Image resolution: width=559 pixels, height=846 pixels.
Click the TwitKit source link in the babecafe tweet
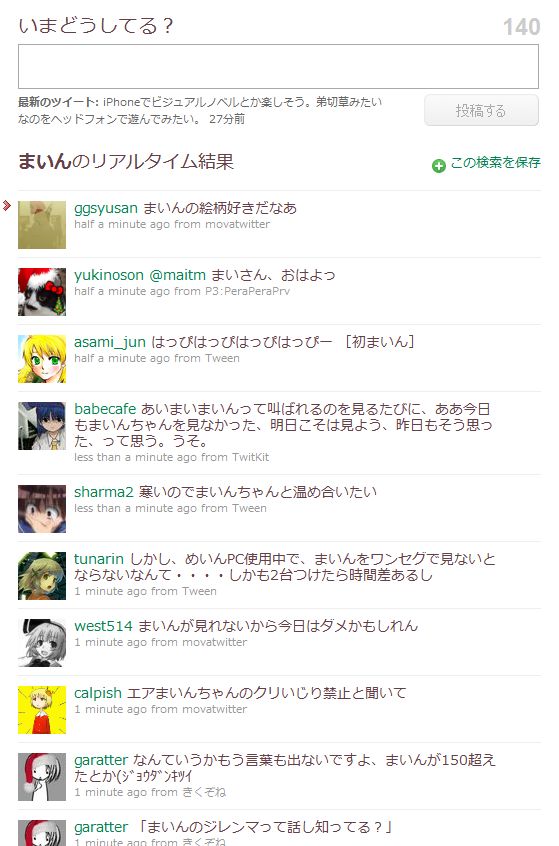tap(250, 458)
